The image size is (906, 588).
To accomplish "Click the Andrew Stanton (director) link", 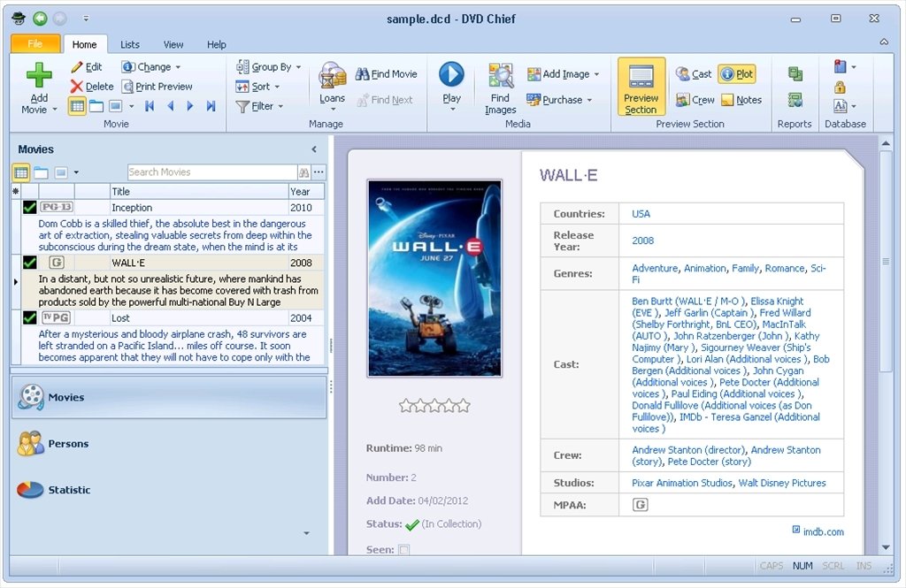I will click(x=687, y=450).
